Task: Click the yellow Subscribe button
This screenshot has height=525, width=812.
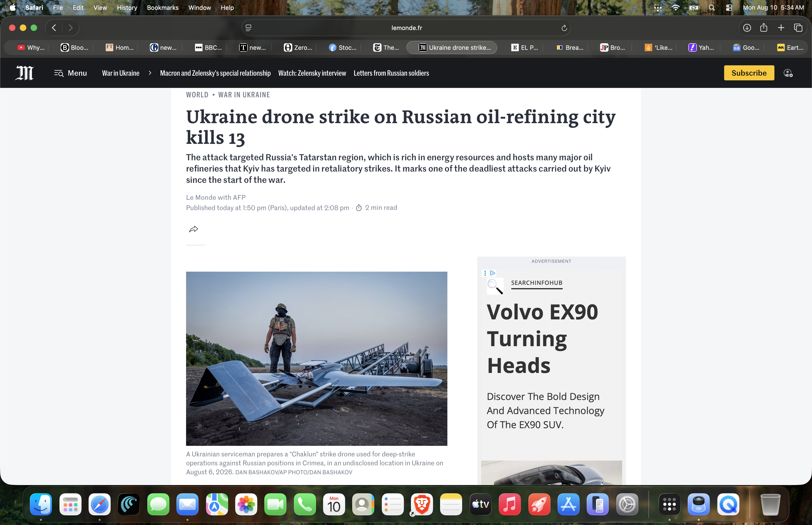Action: tap(749, 73)
